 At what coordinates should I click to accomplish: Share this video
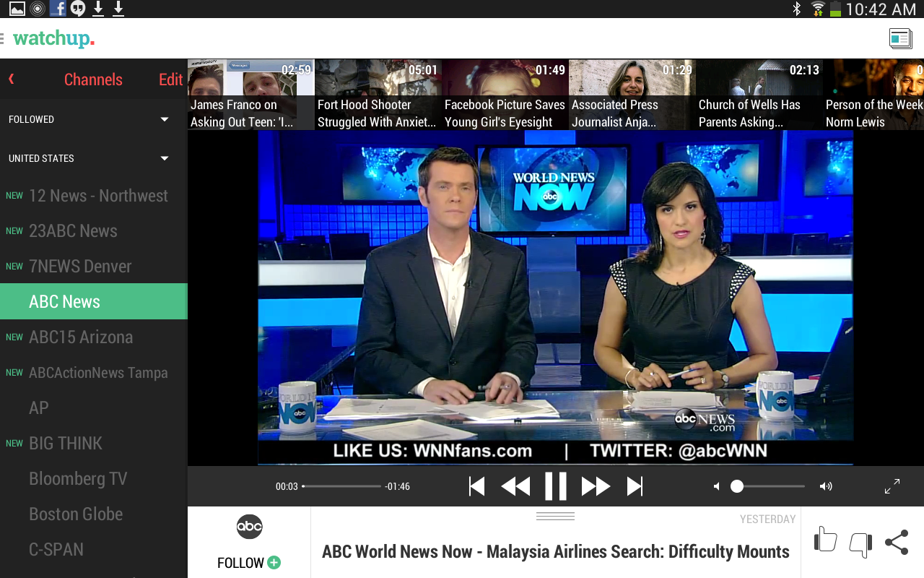point(897,542)
